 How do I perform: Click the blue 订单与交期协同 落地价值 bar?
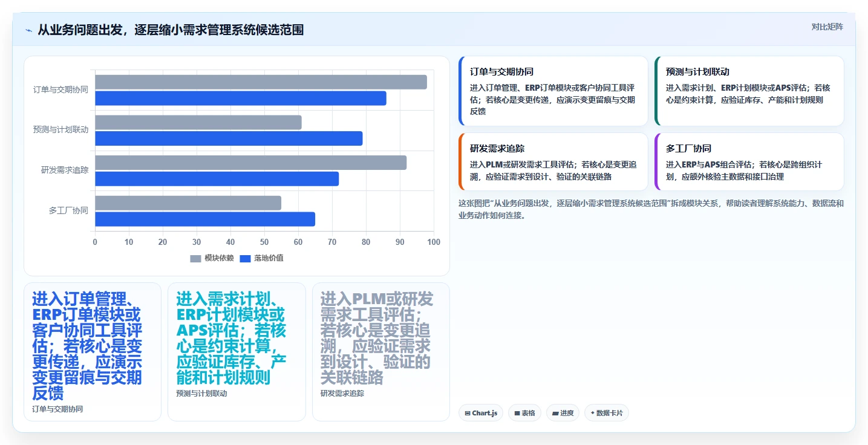241,98
